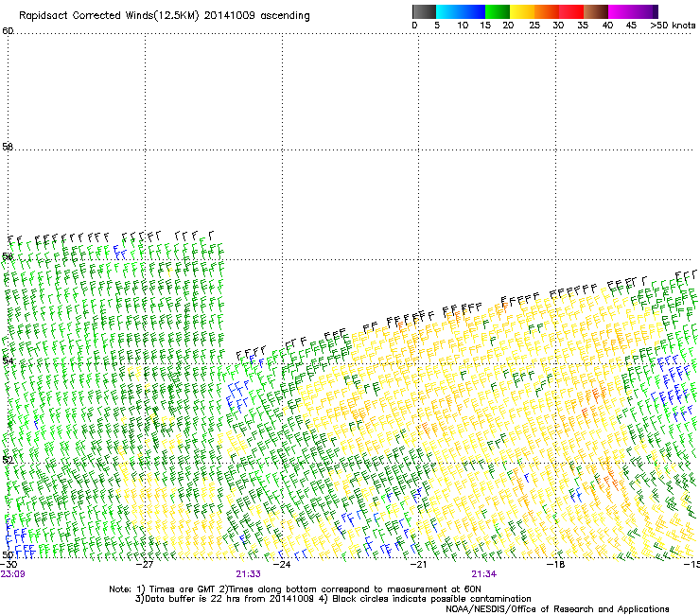Click the longitude axis label '-24'

pos(282,565)
